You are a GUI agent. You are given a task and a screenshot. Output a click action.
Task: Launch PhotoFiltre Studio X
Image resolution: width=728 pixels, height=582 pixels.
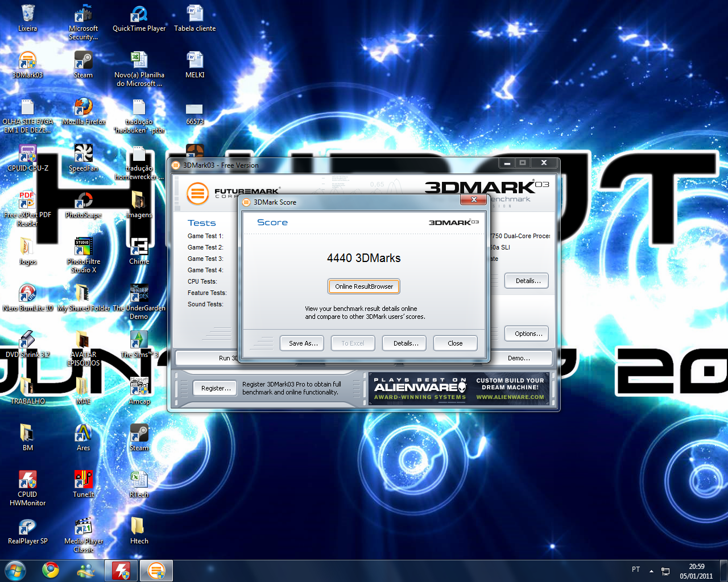click(83, 255)
